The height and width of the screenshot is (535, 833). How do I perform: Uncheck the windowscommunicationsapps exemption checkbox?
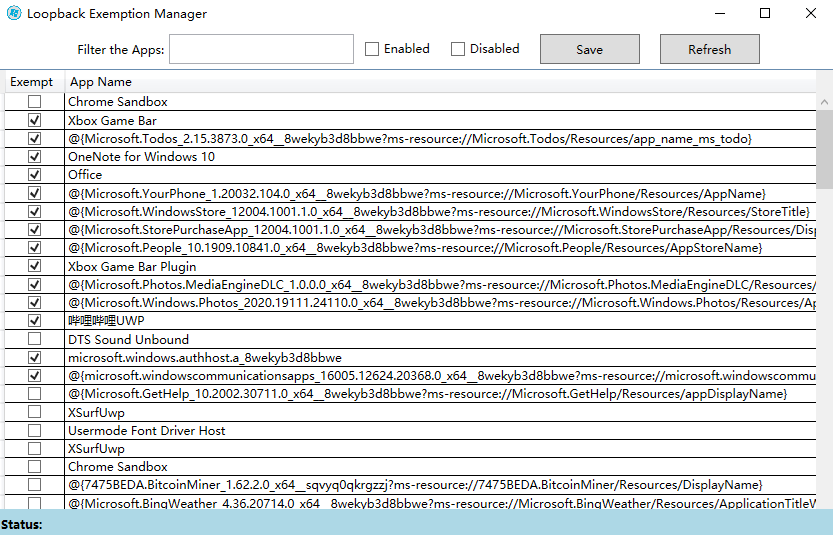pyautogui.click(x=35, y=376)
